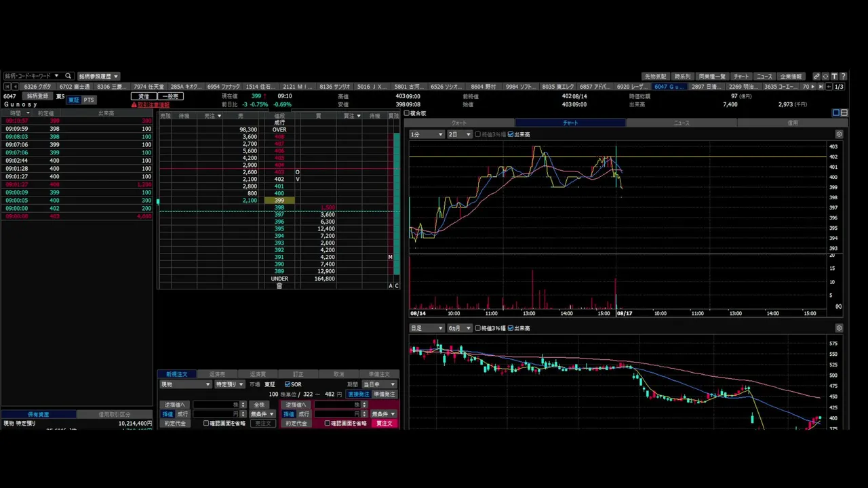The image size is (868, 488).
Task: Jump to last ticker tab arrow
Action: point(821,87)
